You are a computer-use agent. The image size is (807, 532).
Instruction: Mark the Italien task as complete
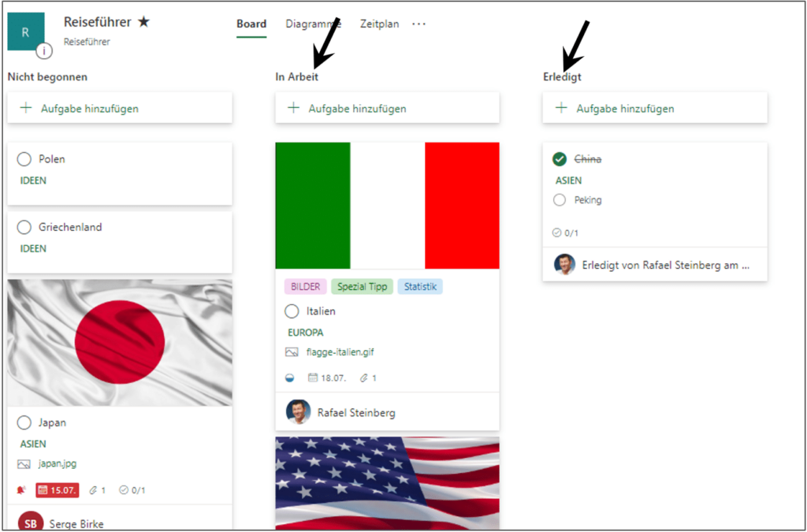[292, 311]
